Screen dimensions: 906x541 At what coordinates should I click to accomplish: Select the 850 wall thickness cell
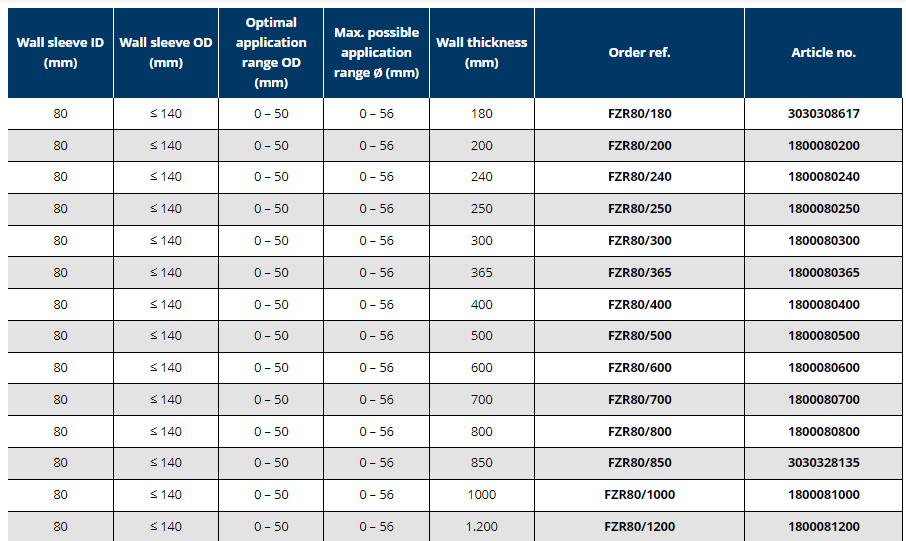click(x=481, y=463)
